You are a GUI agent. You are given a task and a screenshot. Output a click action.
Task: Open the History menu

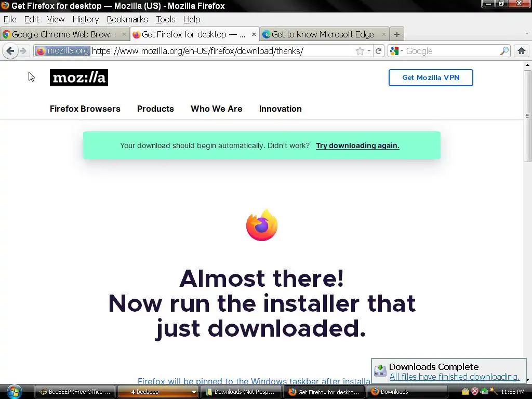[86, 19]
